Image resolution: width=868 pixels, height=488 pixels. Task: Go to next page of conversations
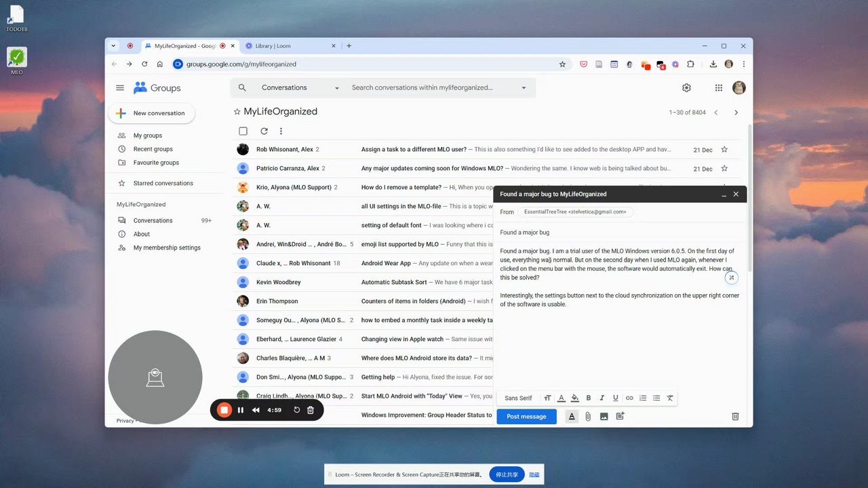[736, 113]
